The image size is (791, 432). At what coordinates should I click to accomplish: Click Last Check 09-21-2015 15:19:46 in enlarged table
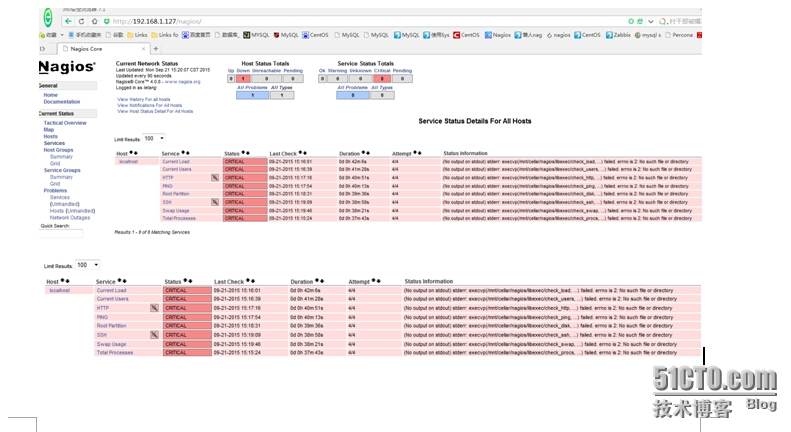(237, 344)
